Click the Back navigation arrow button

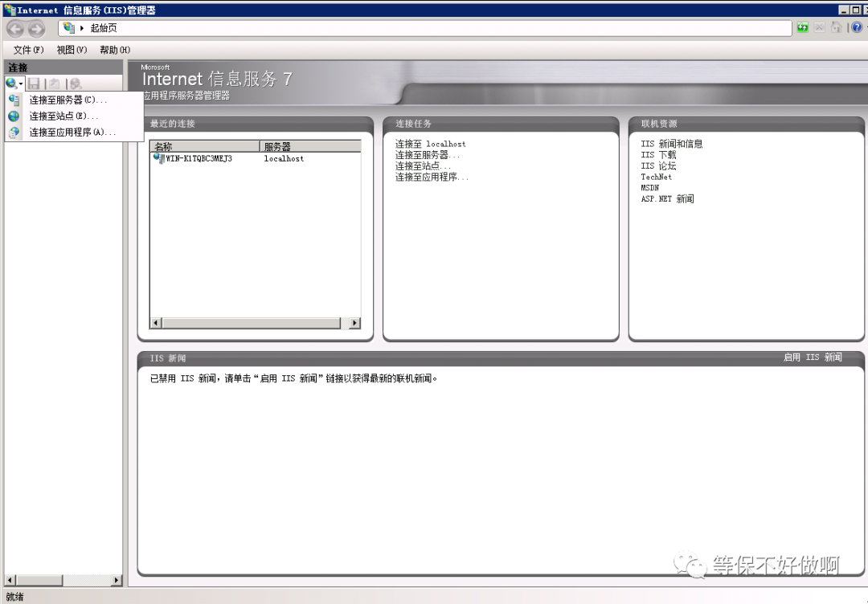[x=15, y=28]
